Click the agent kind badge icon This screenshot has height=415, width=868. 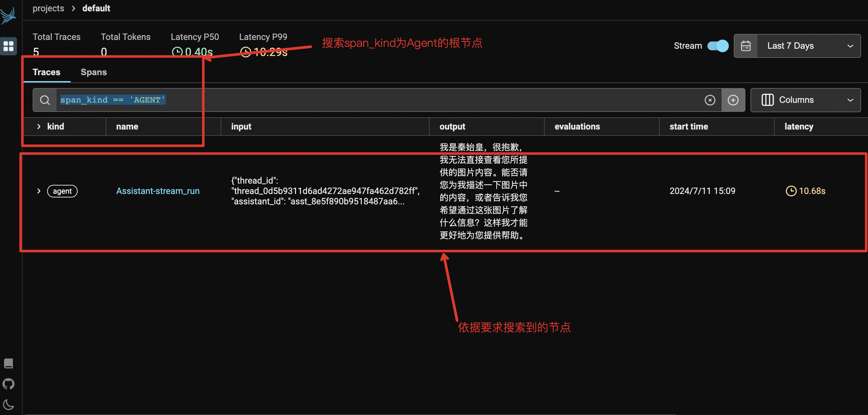pyautogui.click(x=62, y=191)
